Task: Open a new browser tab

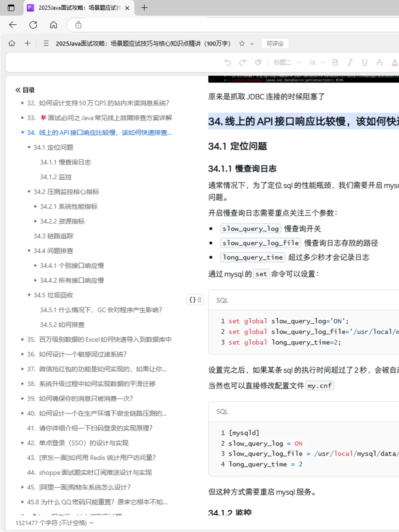Action: 144,8
